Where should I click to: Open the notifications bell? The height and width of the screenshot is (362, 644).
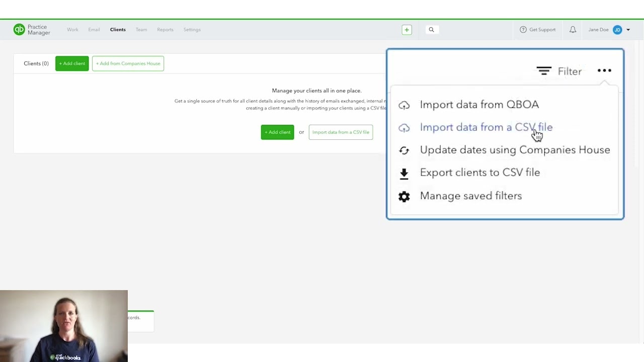tap(573, 30)
